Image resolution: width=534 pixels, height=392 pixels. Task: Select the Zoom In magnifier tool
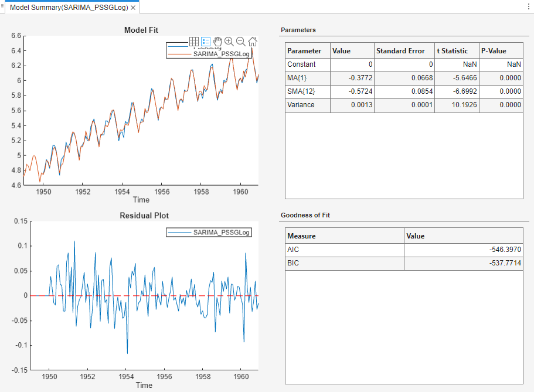(229, 42)
